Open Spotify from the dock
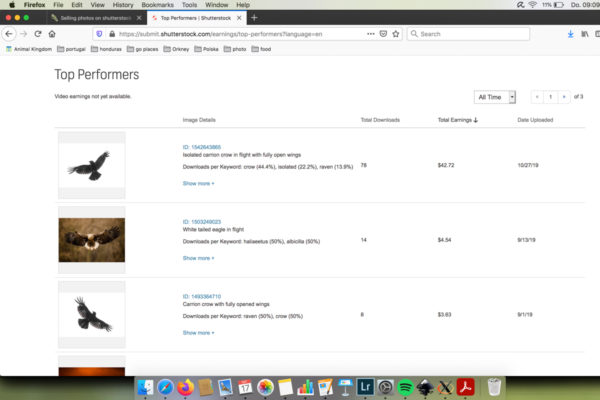Screen dimensions: 600x400 (405, 387)
